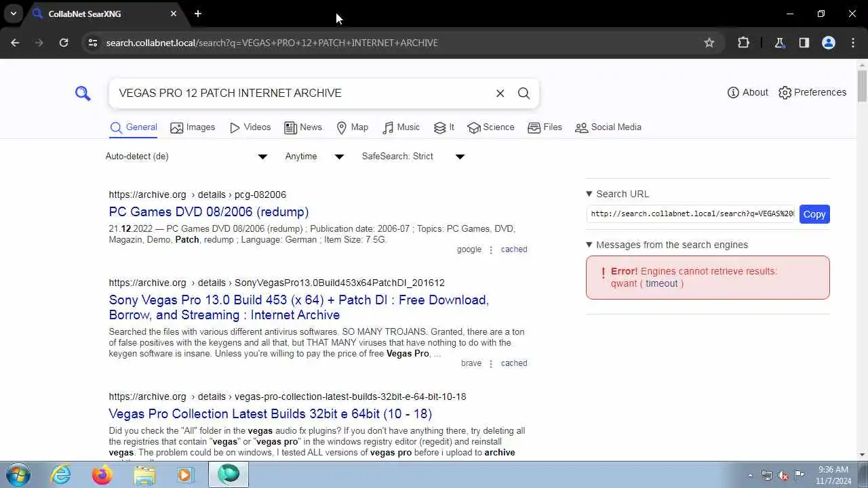Open PC Games DVD 08/2006 (redump) result
Image resolution: width=868 pixels, height=488 pixels.
tap(209, 212)
